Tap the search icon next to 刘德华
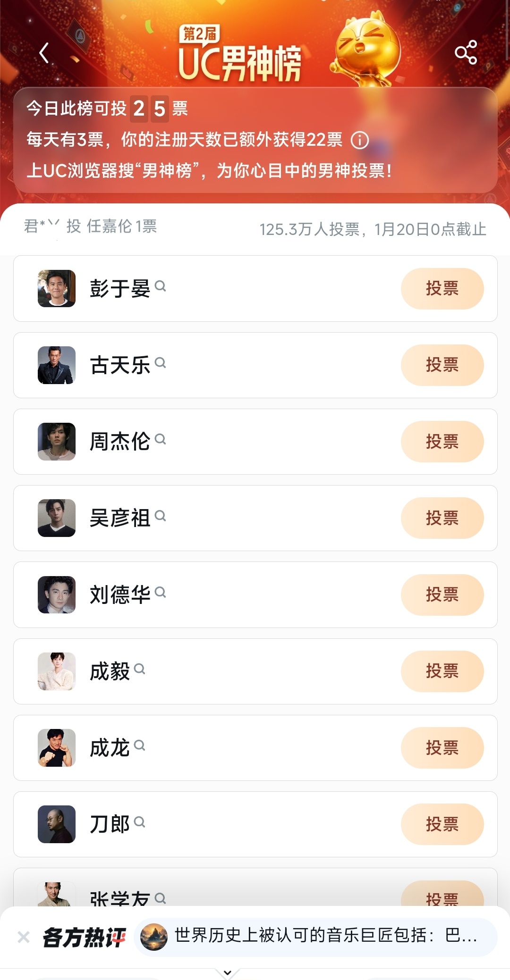 coord(160,592)
